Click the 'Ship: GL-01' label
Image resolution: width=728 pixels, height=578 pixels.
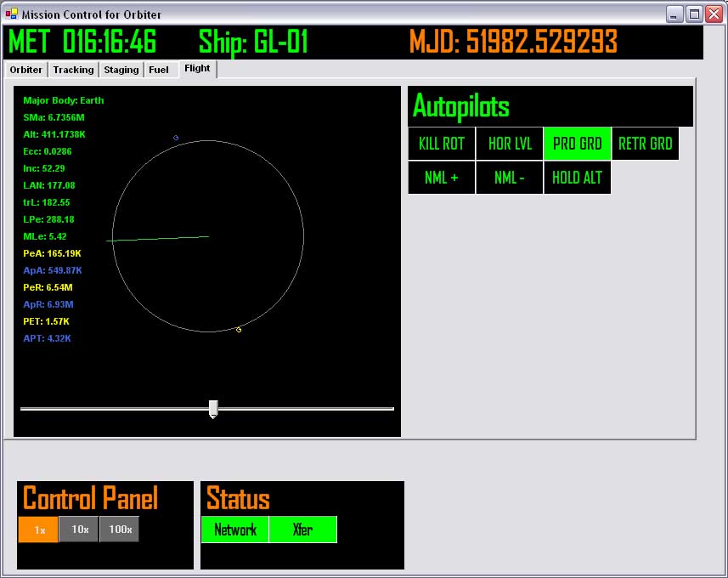[253, 42]
